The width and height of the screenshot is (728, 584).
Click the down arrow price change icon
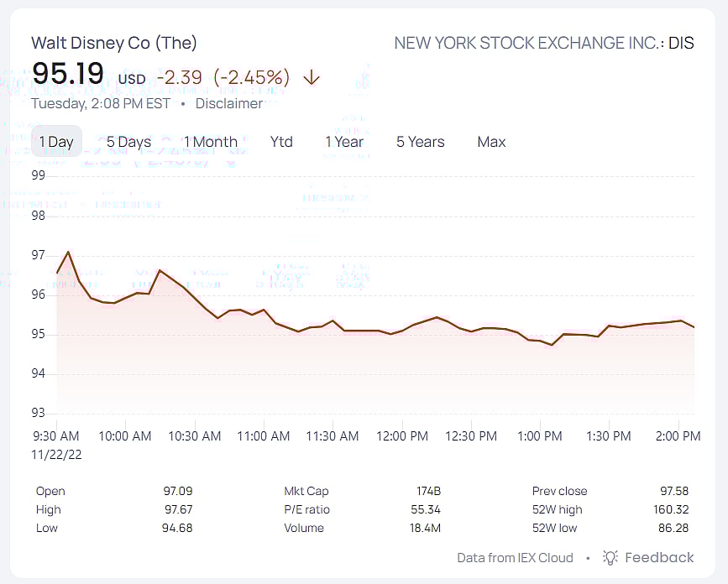pos(312,78)
